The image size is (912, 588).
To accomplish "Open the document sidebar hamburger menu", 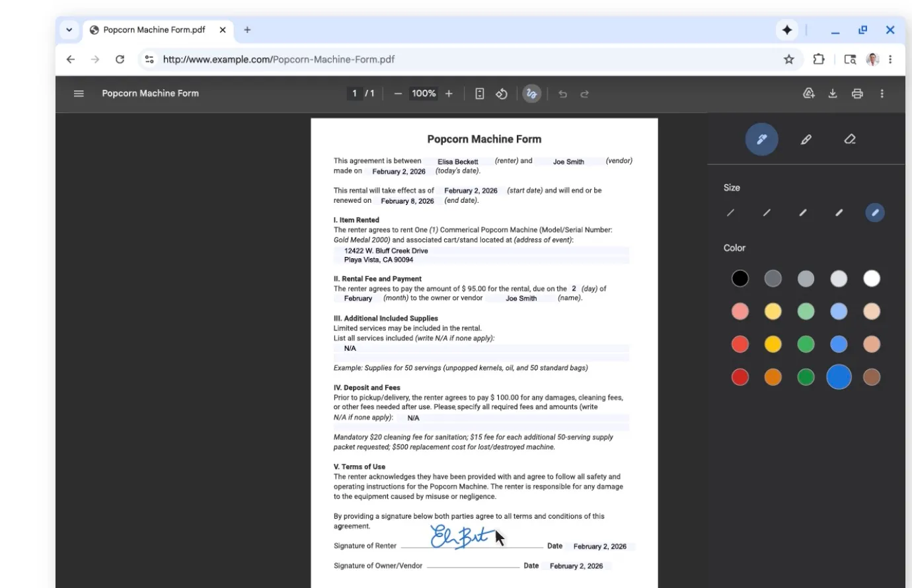I will pyautogui.click(x=79, y=93).
